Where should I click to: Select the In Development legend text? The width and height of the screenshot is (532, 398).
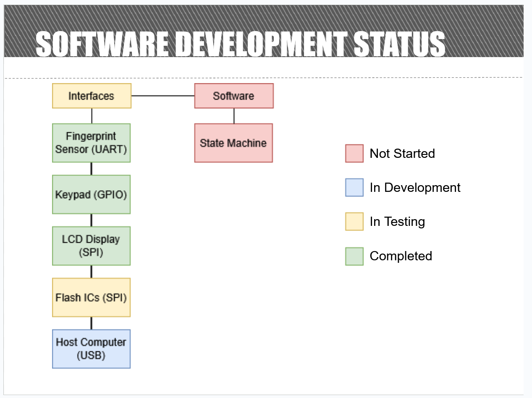coord(415,188)
